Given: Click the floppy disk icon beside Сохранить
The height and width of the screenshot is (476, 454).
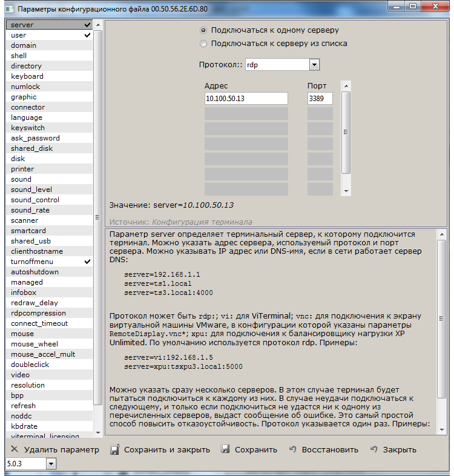Looking at the screenshot, I should pyautogui.click(x=225, y=450).
